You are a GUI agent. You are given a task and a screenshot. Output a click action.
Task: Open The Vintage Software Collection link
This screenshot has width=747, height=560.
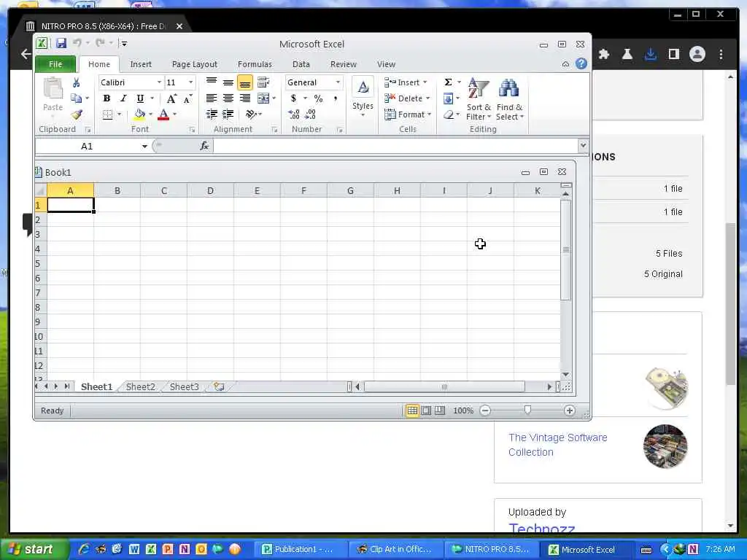tap(557, 445)
